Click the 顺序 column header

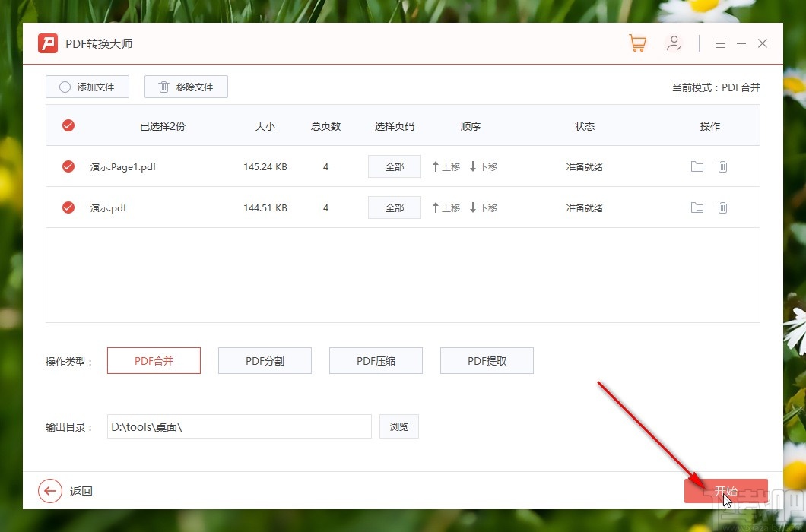(471, 126)
